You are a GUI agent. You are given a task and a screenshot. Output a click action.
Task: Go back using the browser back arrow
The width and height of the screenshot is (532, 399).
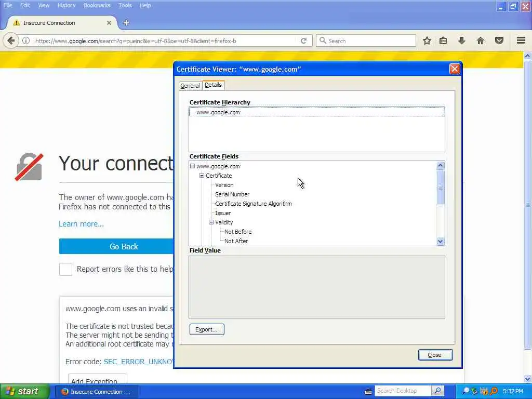(11, 41)
